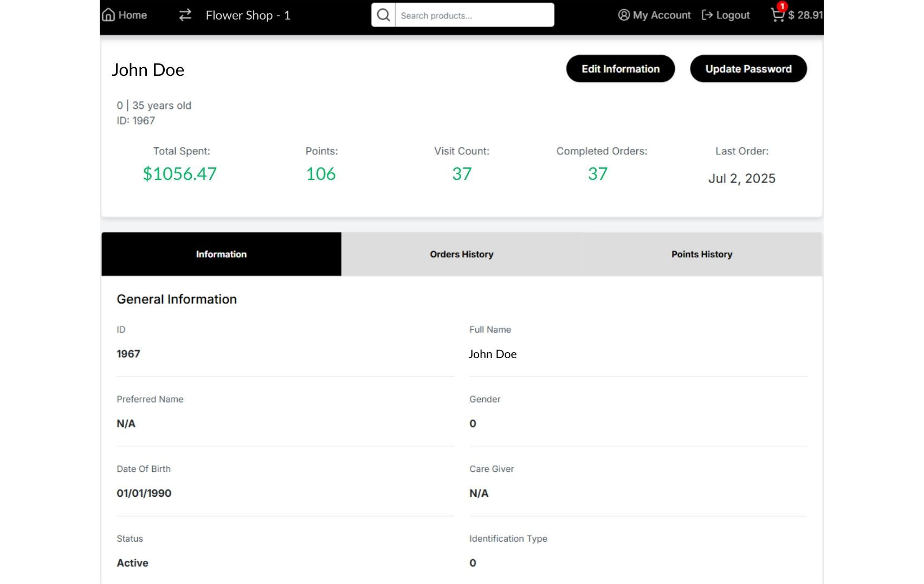The height and width of the screenshot is (584, 924).
Task: Click the red cart badge showing 1
Action: 782,7
